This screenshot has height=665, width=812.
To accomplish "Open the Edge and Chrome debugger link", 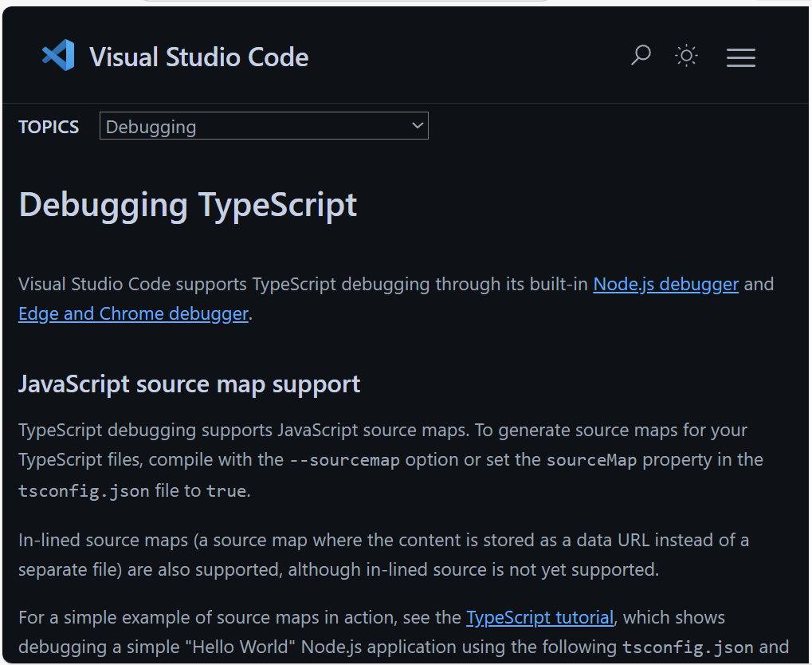I will pos(133,313).
